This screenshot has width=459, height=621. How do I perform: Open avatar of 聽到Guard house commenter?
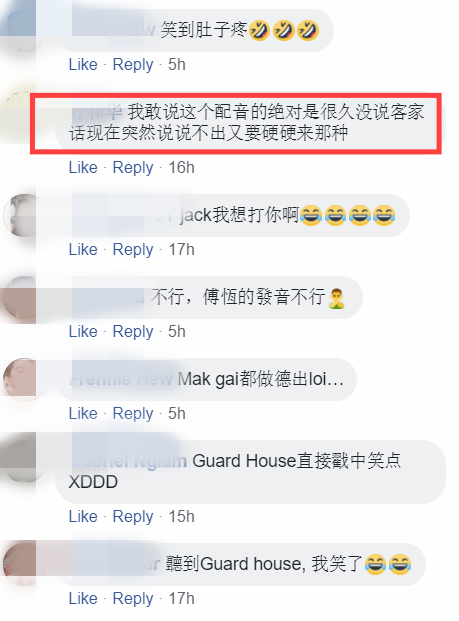click(25, 564)
